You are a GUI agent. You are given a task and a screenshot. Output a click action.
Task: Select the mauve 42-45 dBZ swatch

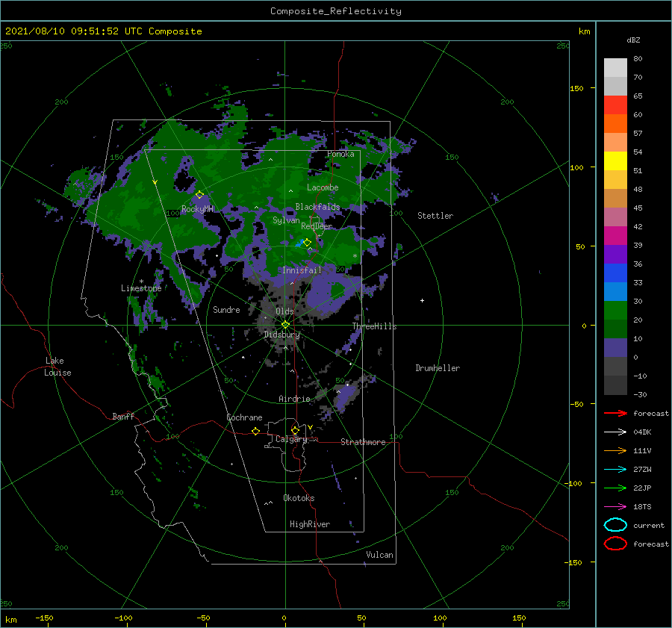pyautogui.click(x=615, y=217)
